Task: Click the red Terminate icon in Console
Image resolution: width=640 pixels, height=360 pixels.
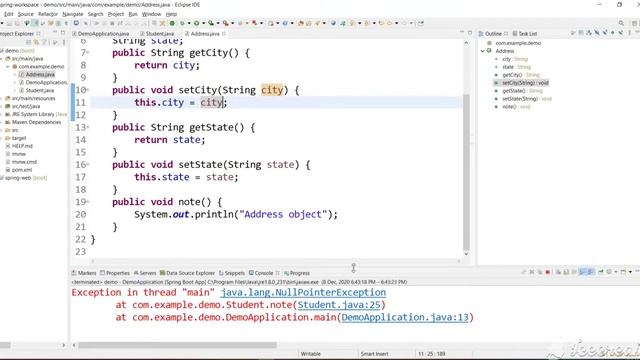Action: (x=548, y=272)
